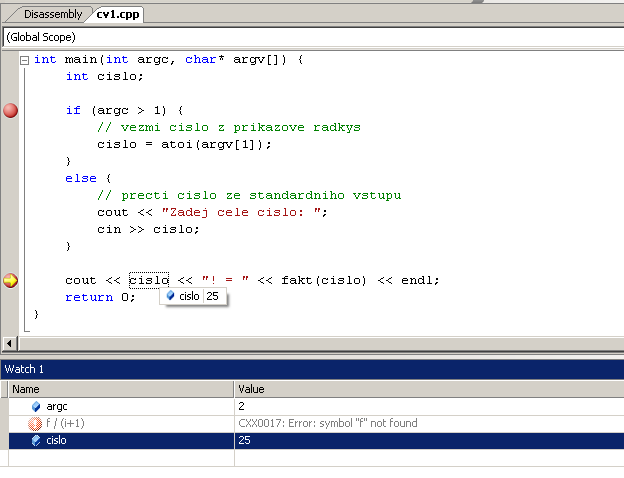Click the cislo watch variable icon
Screen dimensions: 624x478
click(x=36, y=440)
